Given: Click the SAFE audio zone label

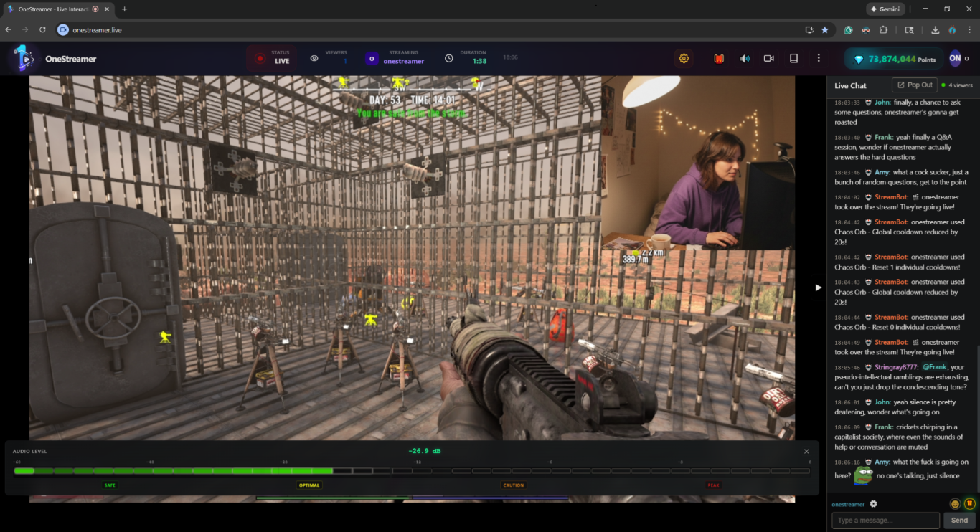Looking at the screenshot, I should click(x=110, y=485).
